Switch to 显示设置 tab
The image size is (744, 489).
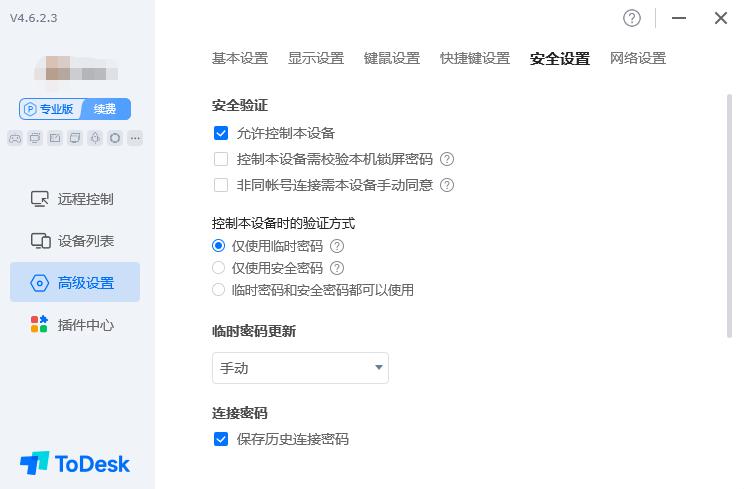pyautogui.click(x=316, y=58)
